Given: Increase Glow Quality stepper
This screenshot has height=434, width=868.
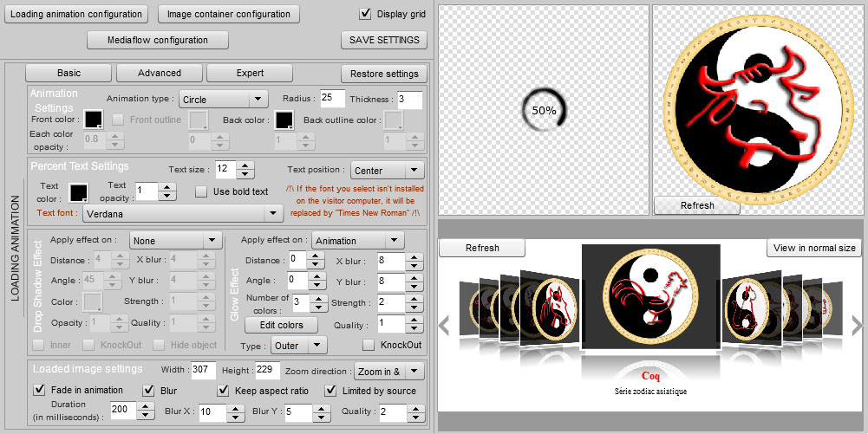Looking at the screenshot, I should (414, 320).
